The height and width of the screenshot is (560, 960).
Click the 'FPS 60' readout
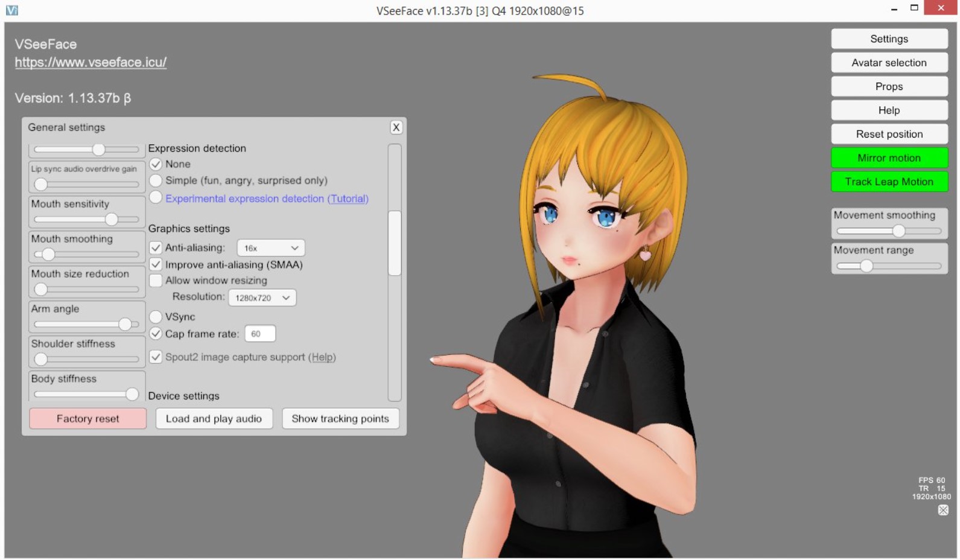[932, 480]
